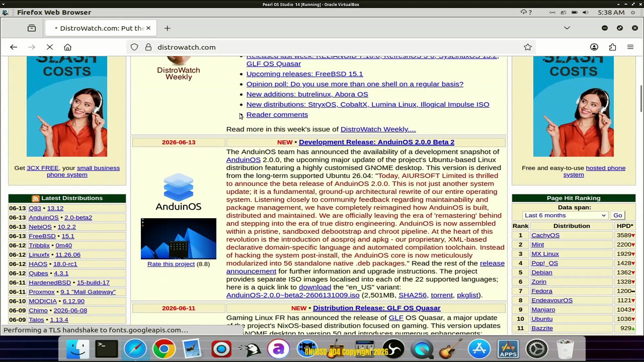Click the clock showing 5:38 AM

coord(610,12)
